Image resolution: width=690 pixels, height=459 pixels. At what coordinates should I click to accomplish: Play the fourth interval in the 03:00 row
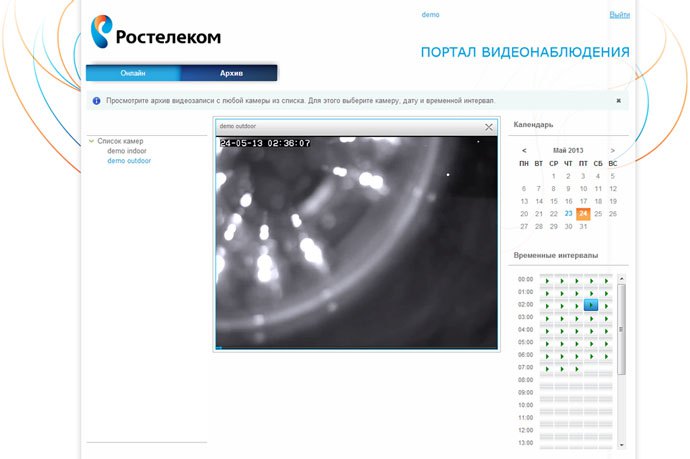coord(591,318)
